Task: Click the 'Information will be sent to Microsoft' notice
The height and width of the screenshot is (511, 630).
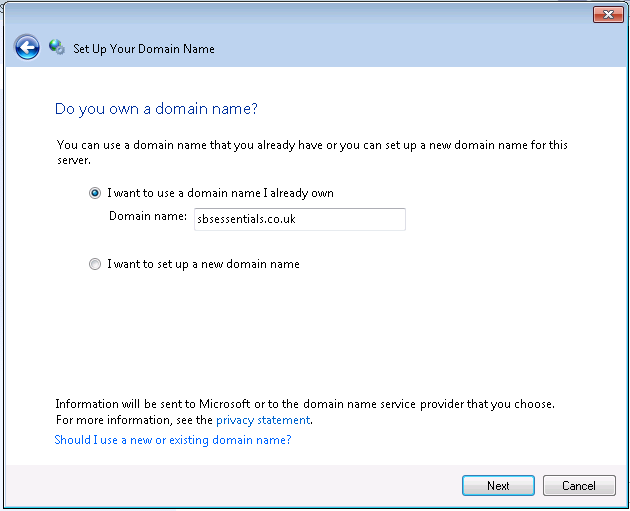Action: (x=304, y=404)
